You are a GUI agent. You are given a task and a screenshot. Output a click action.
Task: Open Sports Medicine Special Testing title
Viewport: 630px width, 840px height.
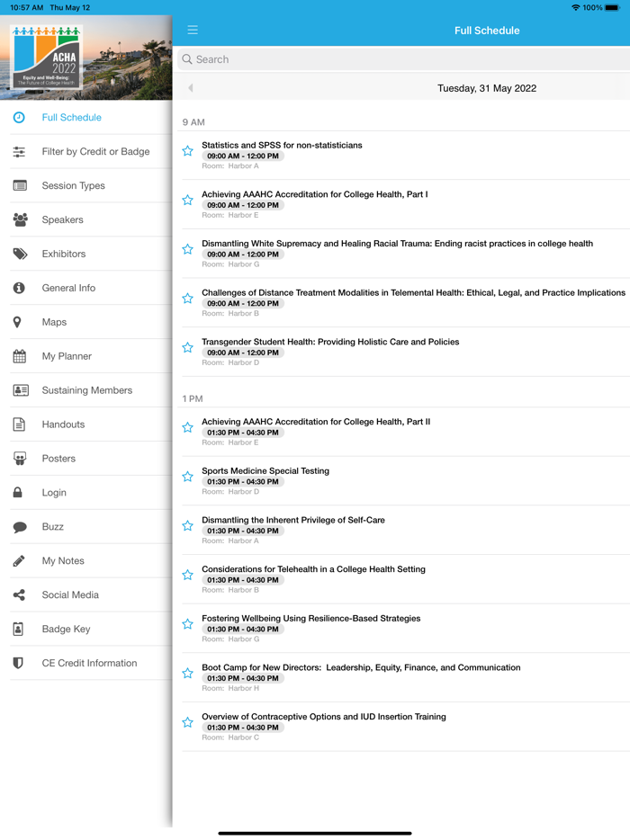(265, 471)
